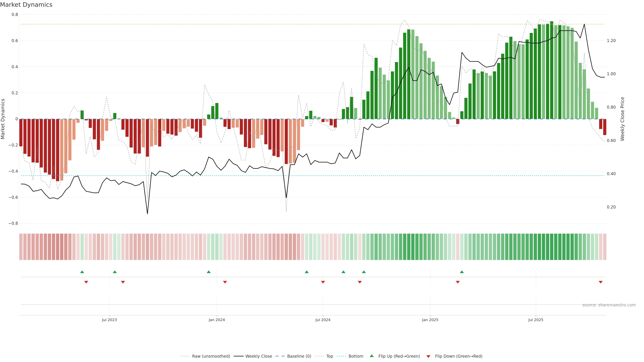Click the Market Dynamics chart title

click(x=26, y=5)
